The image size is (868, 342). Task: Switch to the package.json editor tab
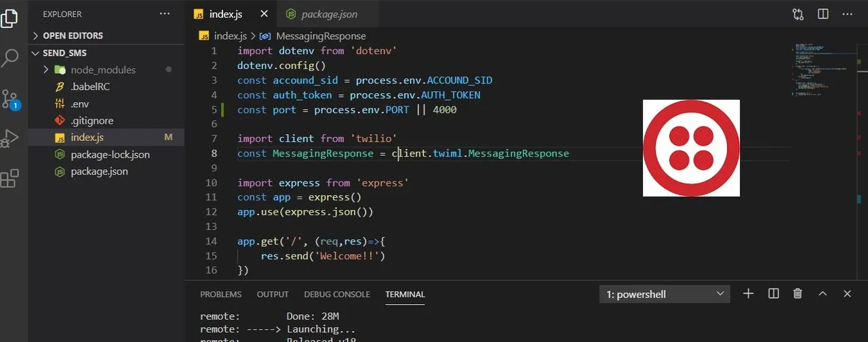click(x=329, y=14)
